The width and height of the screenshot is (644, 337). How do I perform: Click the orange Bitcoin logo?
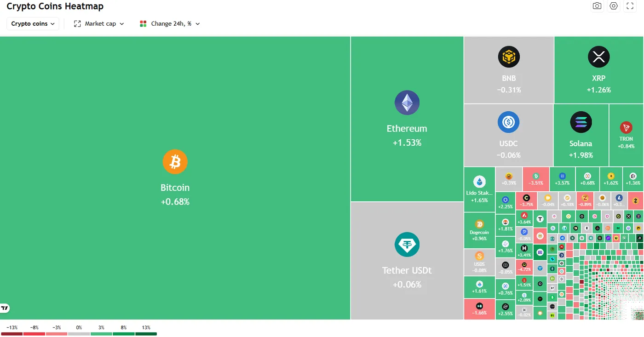pos(175,162)
